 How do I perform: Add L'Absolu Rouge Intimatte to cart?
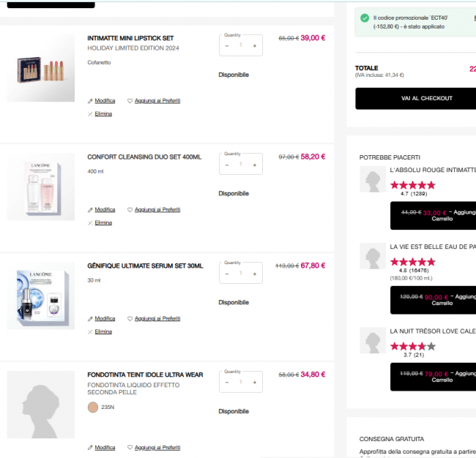[x=434, y=215]
